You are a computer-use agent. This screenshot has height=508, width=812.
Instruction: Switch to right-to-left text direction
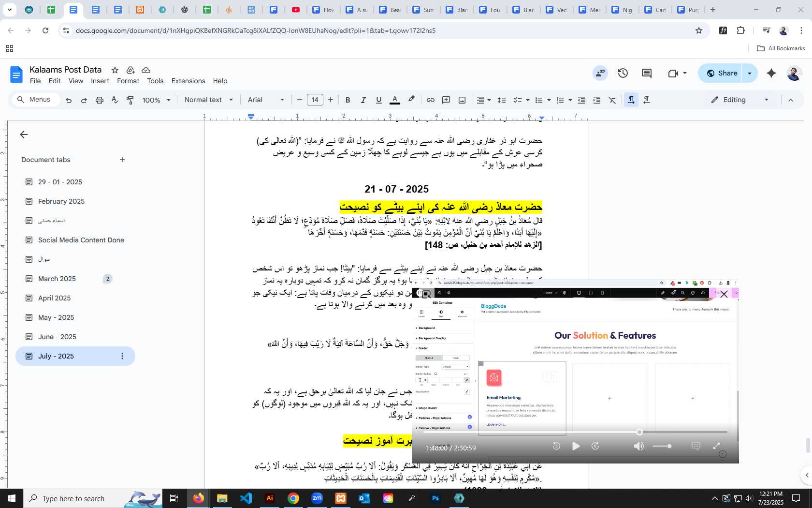coord(647,100)
